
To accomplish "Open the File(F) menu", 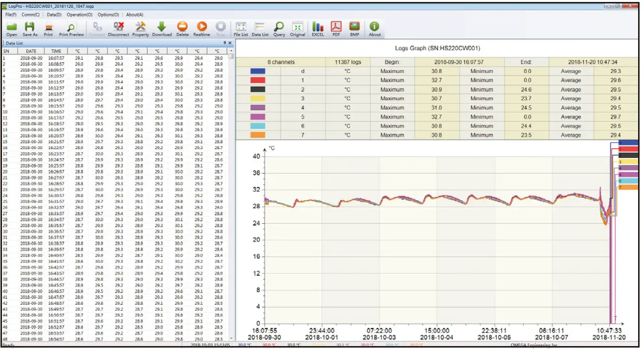I will pos(11,15).
